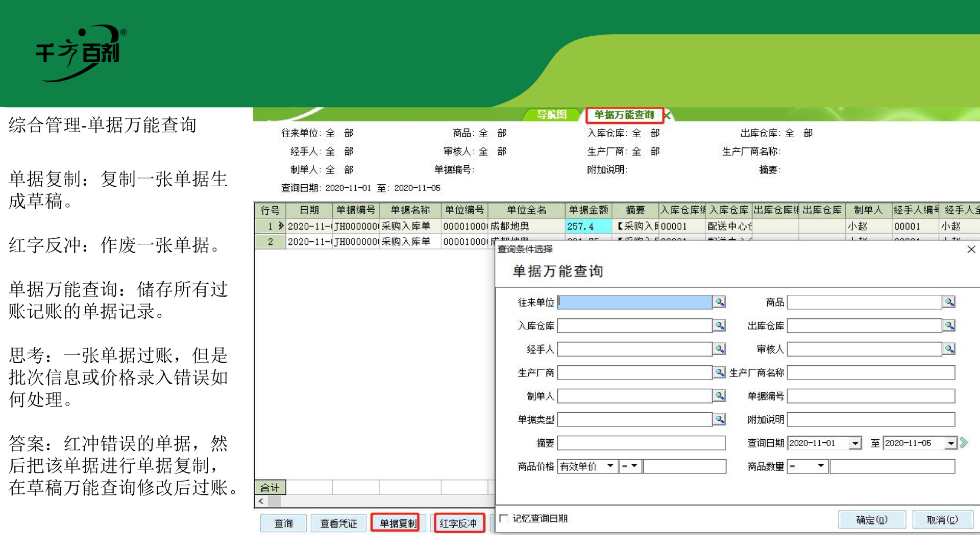Click lookup icon beside 商品 field
The image size is (980, 551).
point(949,302)
